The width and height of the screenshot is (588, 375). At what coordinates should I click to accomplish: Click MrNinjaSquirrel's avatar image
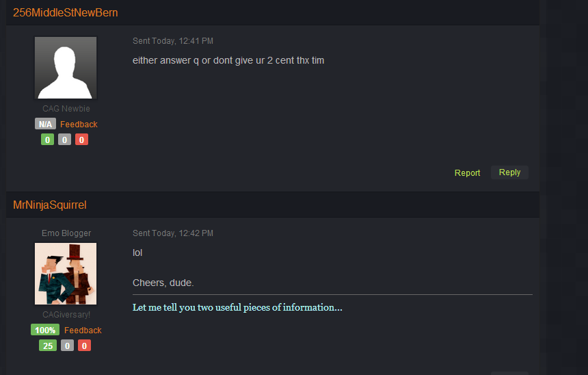[66, 274]
